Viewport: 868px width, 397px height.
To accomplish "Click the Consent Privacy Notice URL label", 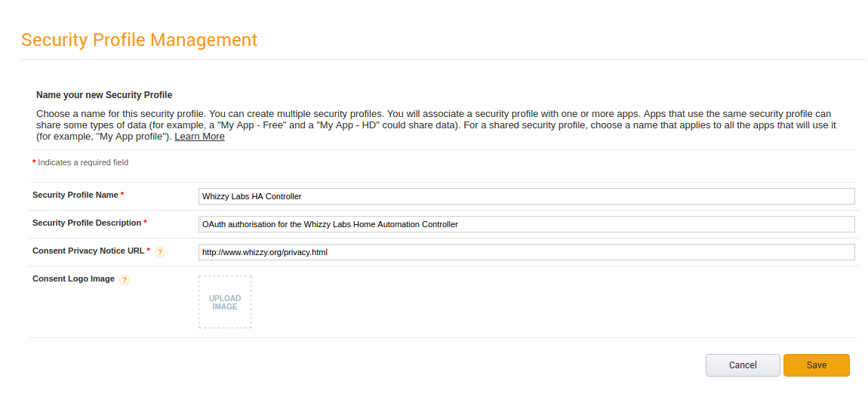I will (88, 251).
